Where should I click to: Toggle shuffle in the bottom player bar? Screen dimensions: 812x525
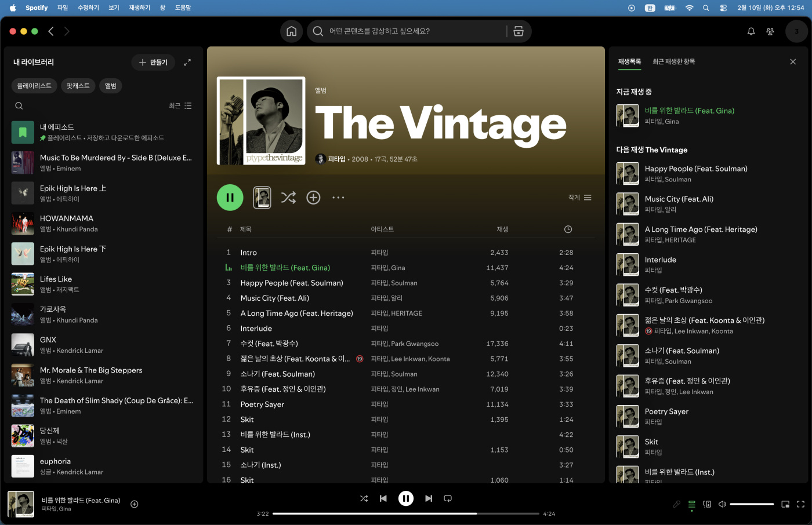click(x=364, y=498)
